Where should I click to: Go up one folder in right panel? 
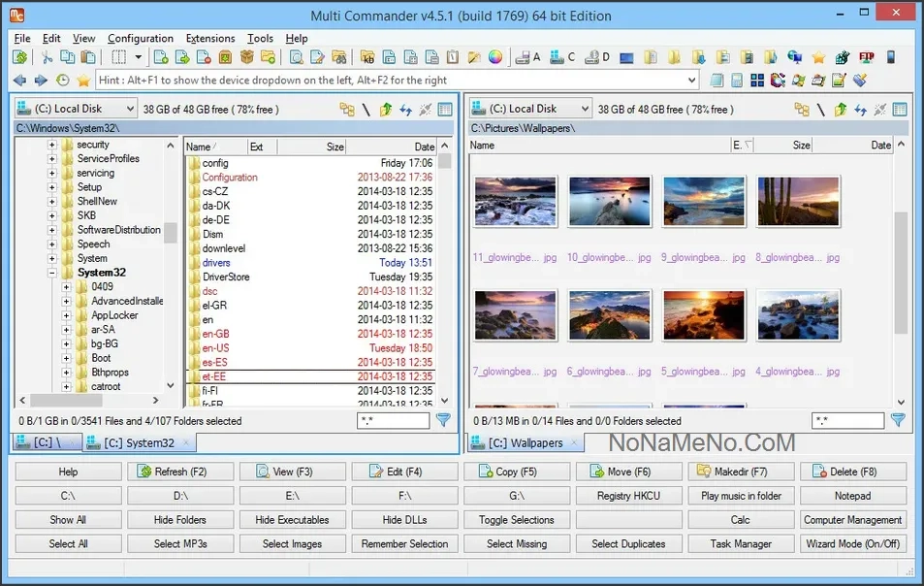pos(841,110)
